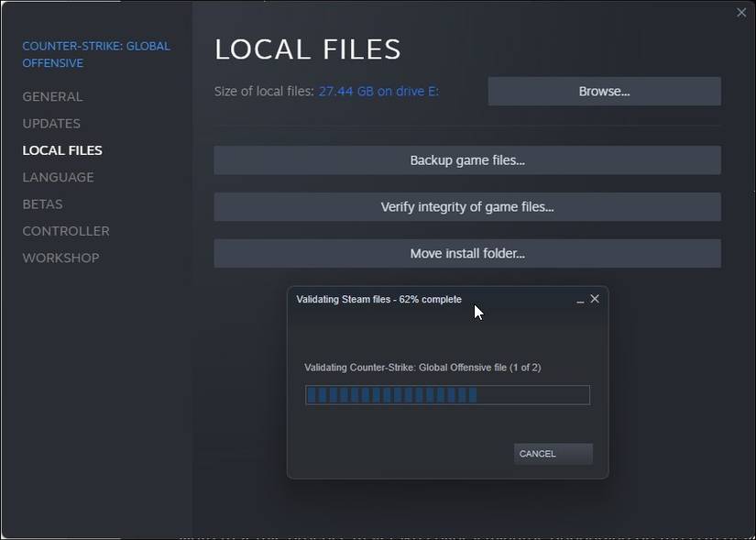Click the Move install folder... button
The height and width of the screenshot is (540, 756).
point(467,253)
